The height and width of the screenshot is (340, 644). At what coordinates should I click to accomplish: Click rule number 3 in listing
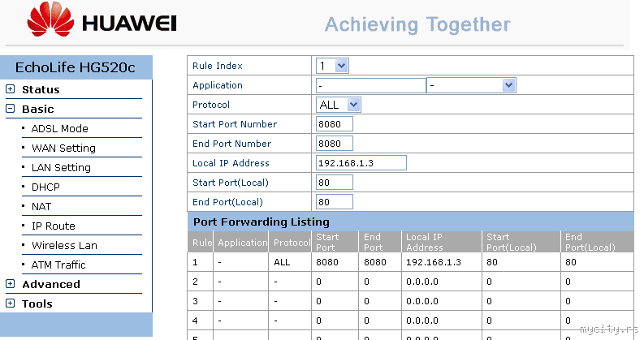[x=195, y=301]
